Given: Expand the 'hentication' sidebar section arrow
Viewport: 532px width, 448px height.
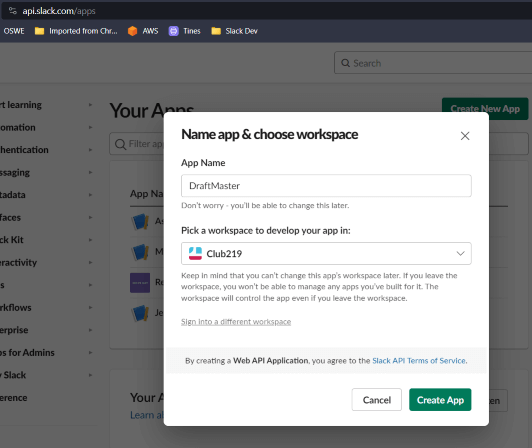Looking at the screenshot, I should tap(90, 150).
